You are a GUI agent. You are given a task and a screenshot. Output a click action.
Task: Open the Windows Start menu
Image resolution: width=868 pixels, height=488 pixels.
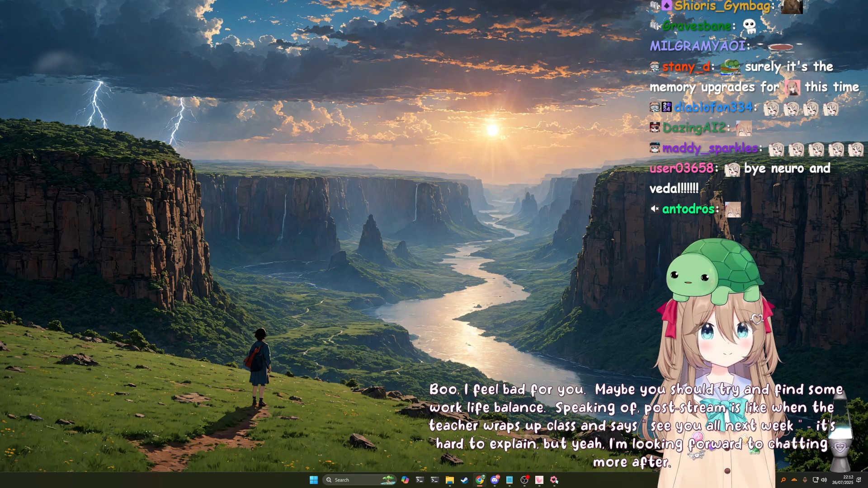(x=314, y=480)
